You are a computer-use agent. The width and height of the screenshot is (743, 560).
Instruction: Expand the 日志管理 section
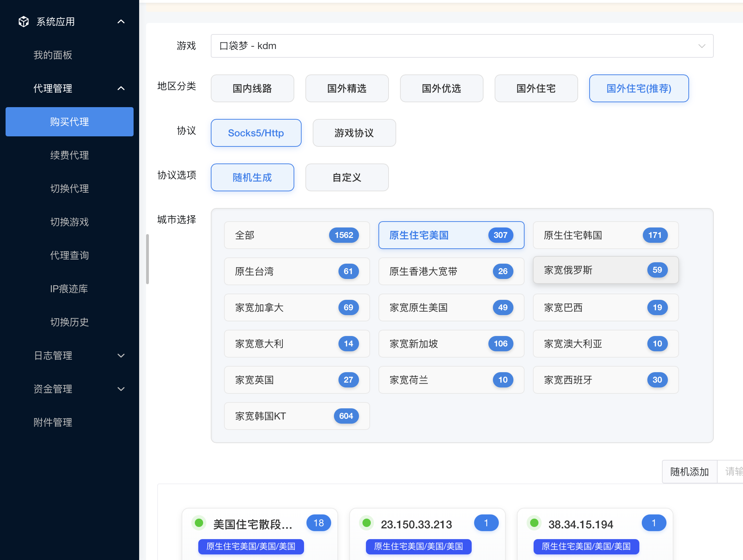pos(69,355)
